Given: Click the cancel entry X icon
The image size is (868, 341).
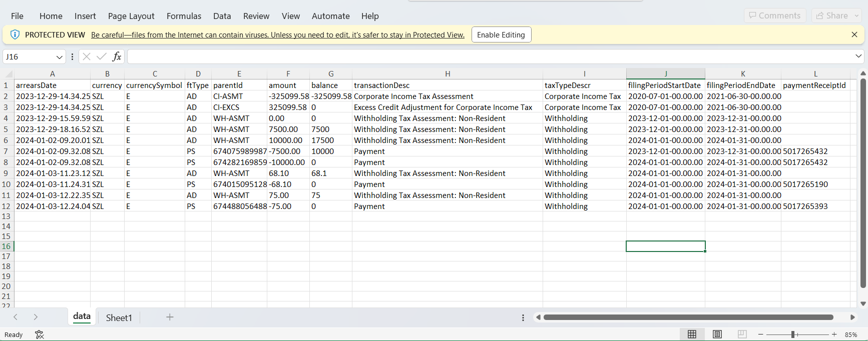Looking at the screenshot, I should [87, 56].
